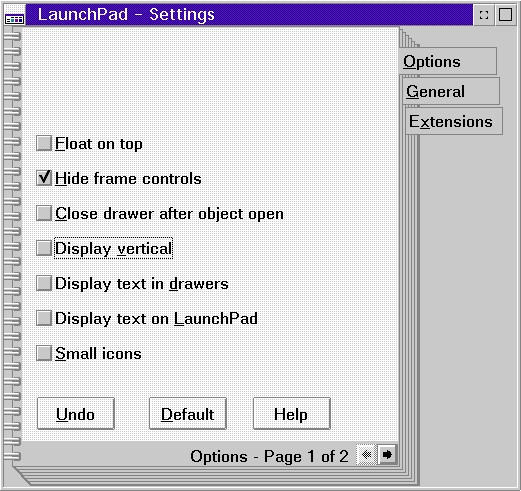Click the Options - Page 1 of 2 status text
Screen dimensions: 521x491
point(269,456)
